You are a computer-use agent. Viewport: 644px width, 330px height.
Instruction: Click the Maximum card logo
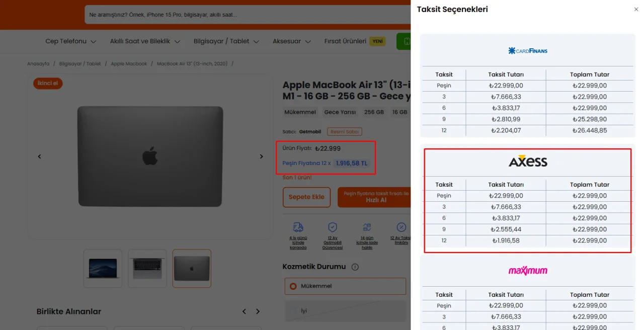[528, 271]
